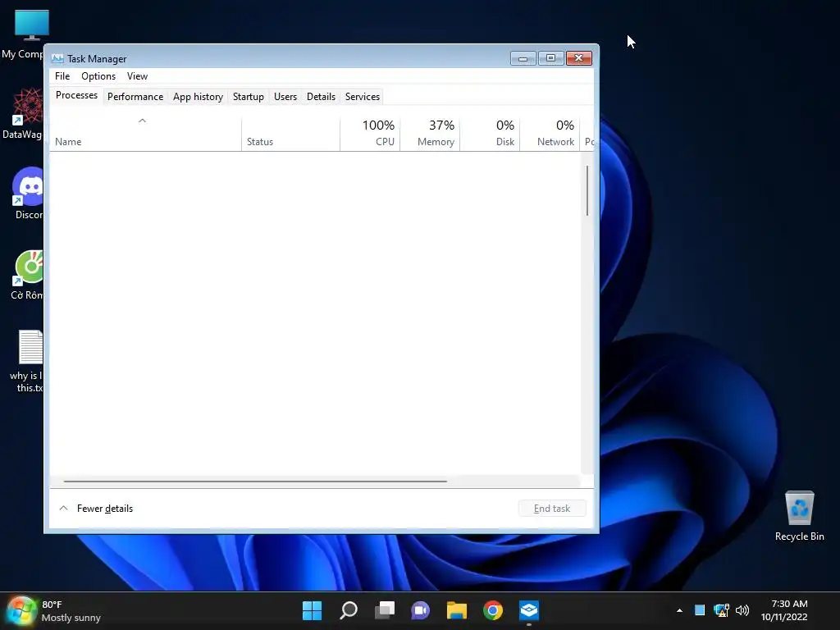840x630 pixels.
Task: Launch Google Chrome from the taskbar
Action: 493,610
